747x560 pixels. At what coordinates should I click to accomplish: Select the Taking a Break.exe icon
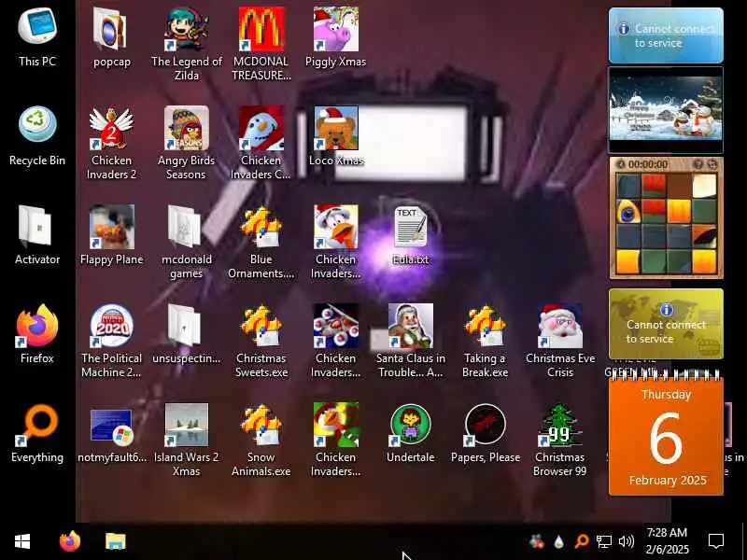(485, 341)
